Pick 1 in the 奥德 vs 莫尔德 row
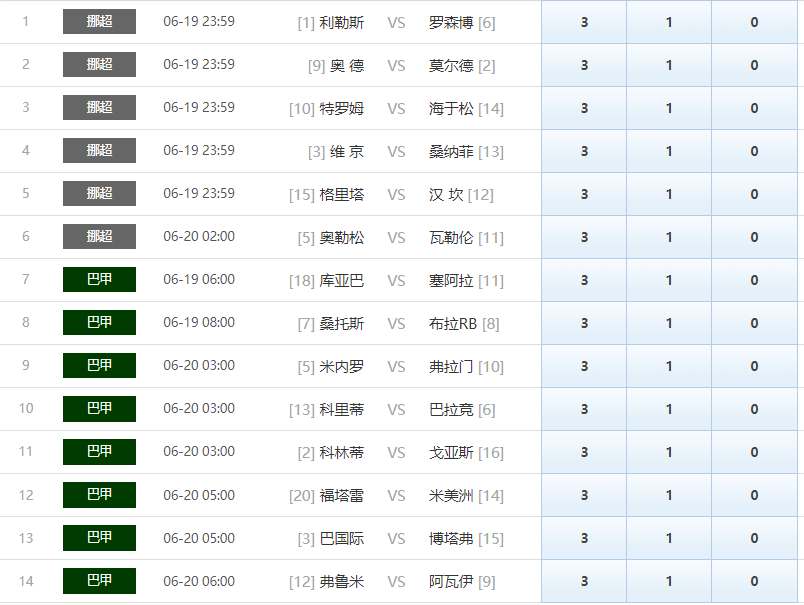Image resolution: width=804 pixels, height=605 pixels. [x=669, y=65]
